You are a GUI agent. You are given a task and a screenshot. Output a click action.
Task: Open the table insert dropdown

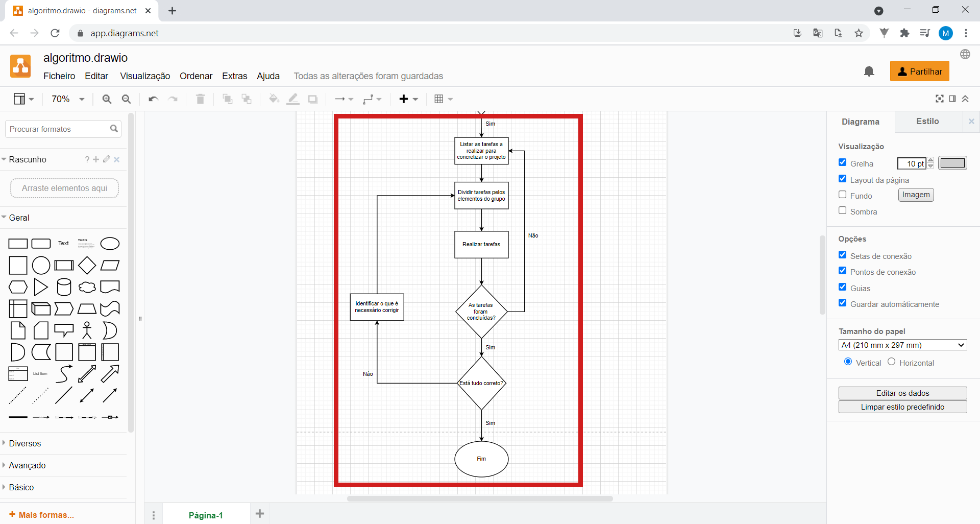click(x=443, y=99)
